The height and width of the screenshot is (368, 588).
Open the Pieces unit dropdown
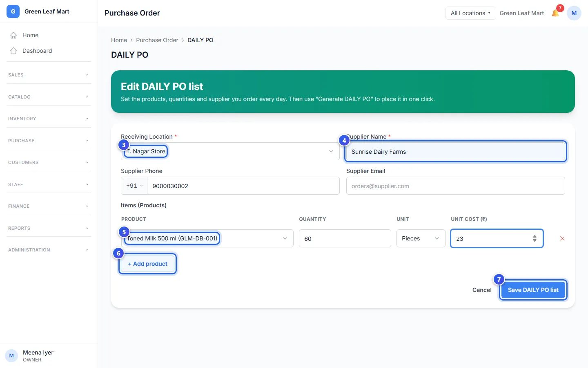421,238
